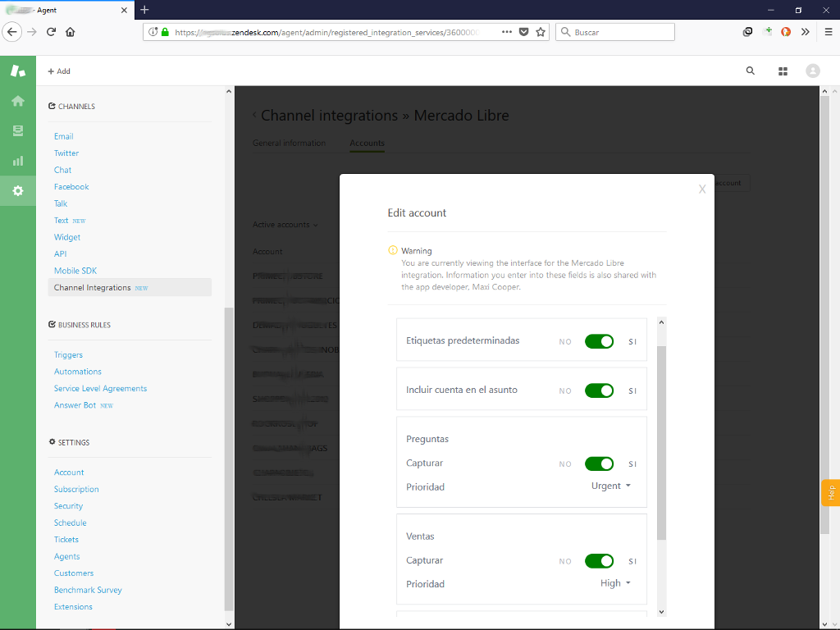Close the Edit account dialog
840x630 pixels.
coord(701,189)
